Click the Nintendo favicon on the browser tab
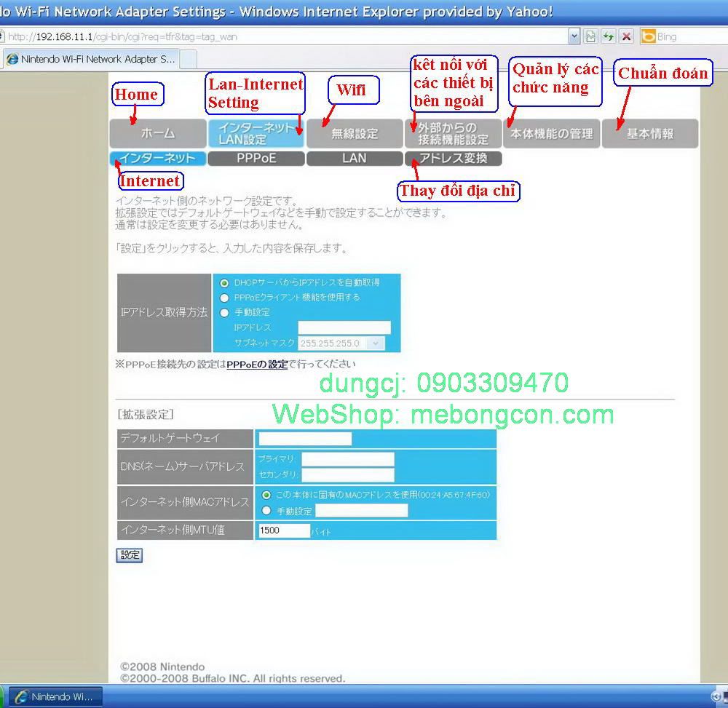The image size is (728, 708). click(10, 60)
